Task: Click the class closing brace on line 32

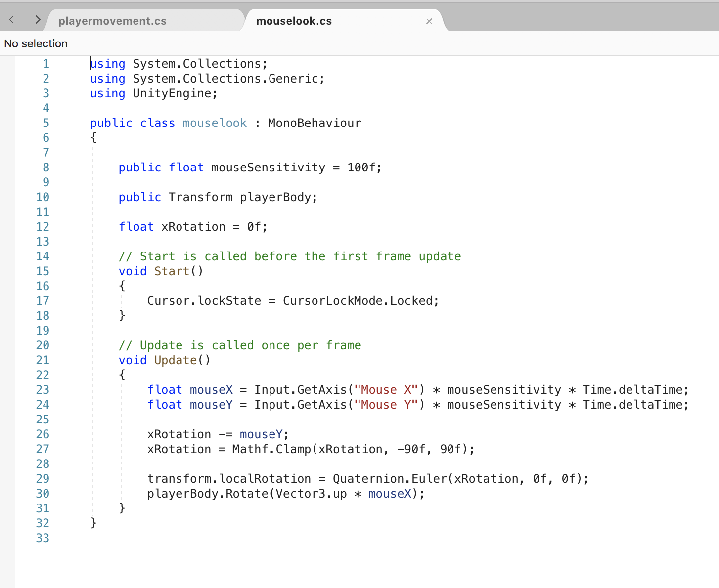Action: pyautogui.click(x=93, y=523)
